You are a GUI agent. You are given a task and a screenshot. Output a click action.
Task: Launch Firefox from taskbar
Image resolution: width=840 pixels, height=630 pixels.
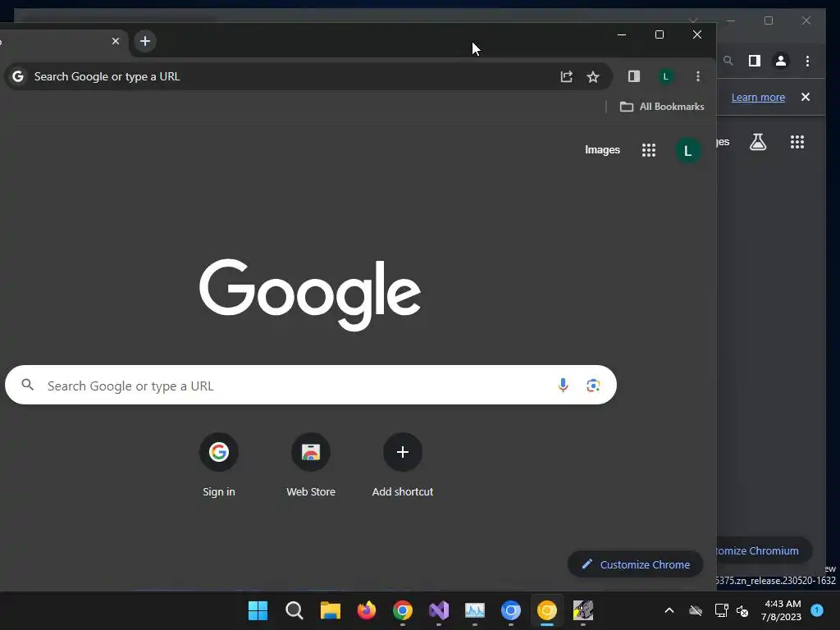[367, 610]
